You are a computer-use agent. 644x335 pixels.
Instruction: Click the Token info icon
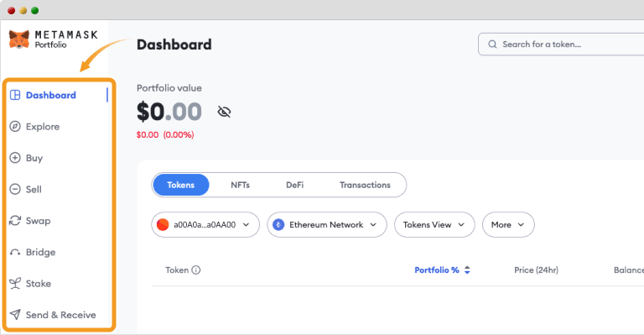196,270
